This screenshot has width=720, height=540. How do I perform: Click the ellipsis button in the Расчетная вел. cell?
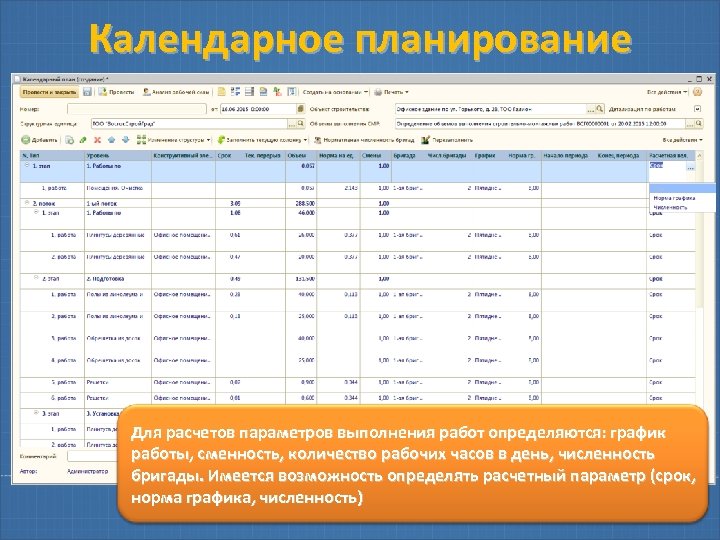[x=690, y=168]
